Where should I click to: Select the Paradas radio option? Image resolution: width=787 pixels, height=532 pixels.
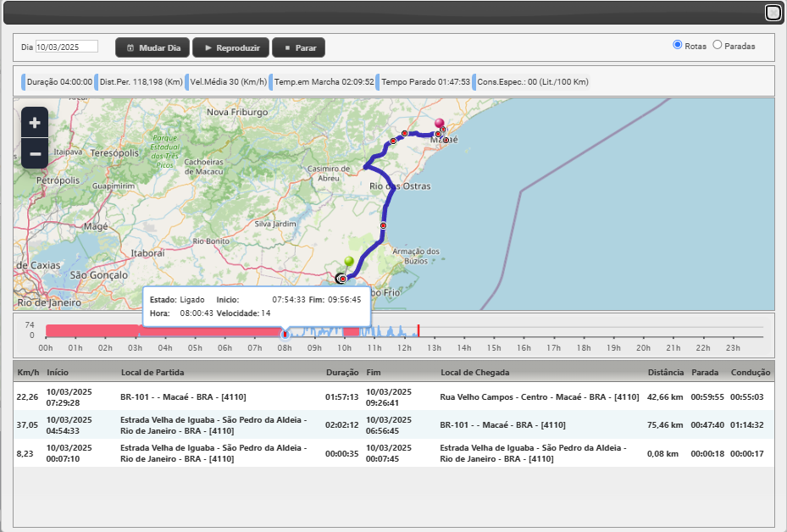[x=718, y=45]
